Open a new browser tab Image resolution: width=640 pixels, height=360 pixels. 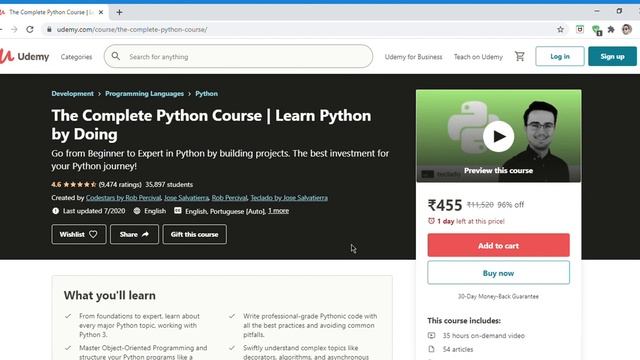click(x=119, y=12)
